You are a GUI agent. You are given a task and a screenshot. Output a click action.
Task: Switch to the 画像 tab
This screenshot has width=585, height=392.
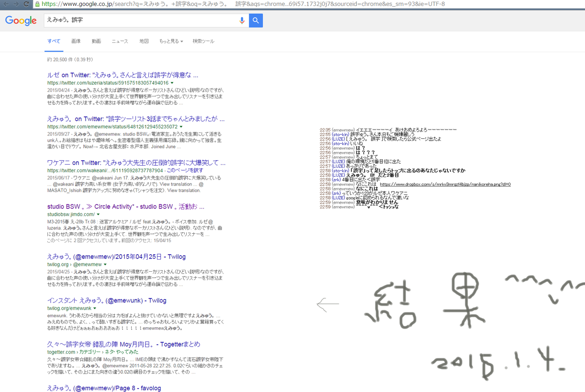(76, 41)
